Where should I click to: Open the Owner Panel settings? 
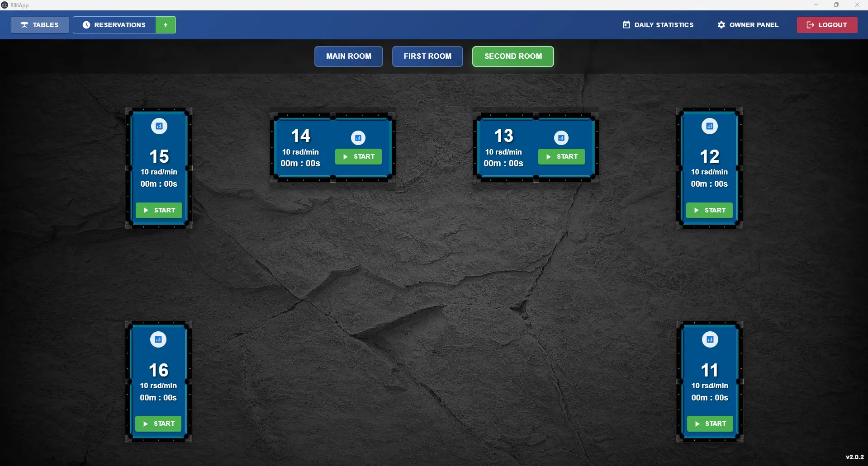click(x=748, y=25)
